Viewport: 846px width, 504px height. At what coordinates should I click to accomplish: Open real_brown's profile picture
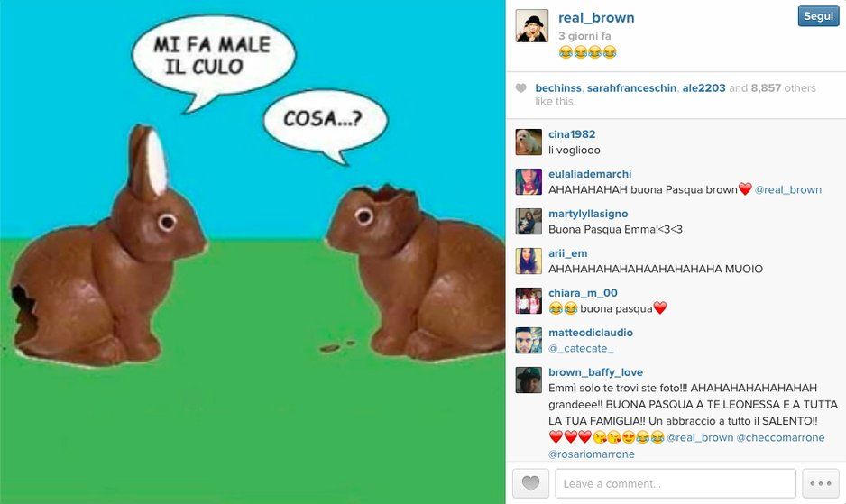[x=532, y=25]
